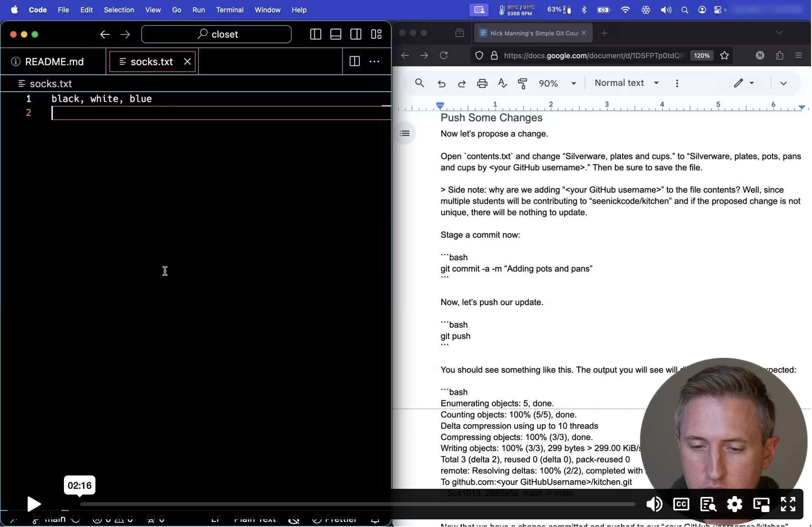Select the Plain Text language mode

coord(255,519)
